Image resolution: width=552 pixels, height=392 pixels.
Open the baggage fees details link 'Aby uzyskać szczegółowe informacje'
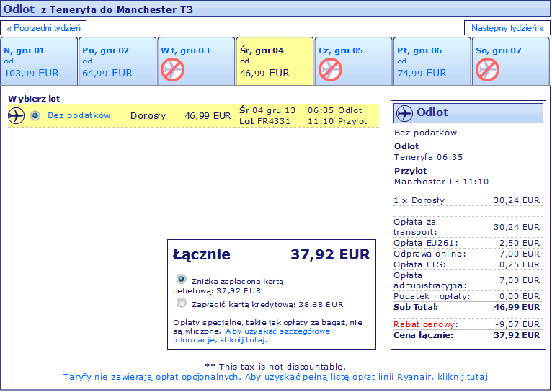tap(251, 335)
